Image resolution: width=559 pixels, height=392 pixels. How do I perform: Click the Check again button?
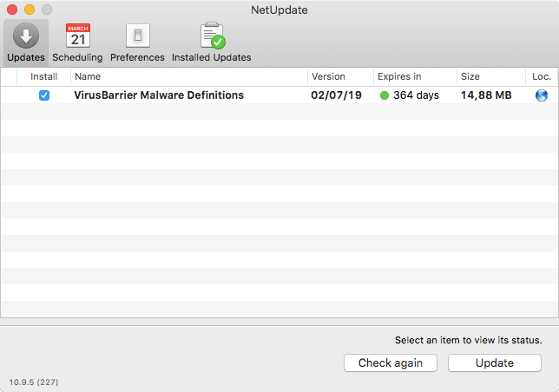coord(391,363)
